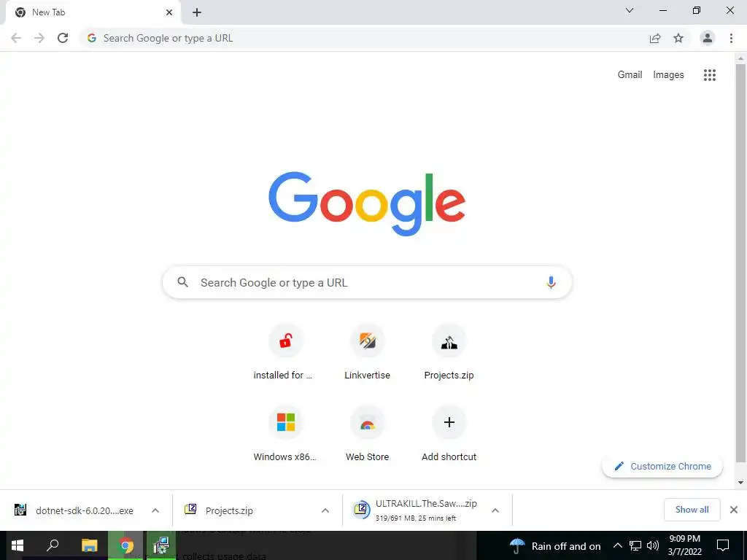Screen dimensions: 747x560
Task: Open File Explorer from the taskbar
Action: click(89, 545)
